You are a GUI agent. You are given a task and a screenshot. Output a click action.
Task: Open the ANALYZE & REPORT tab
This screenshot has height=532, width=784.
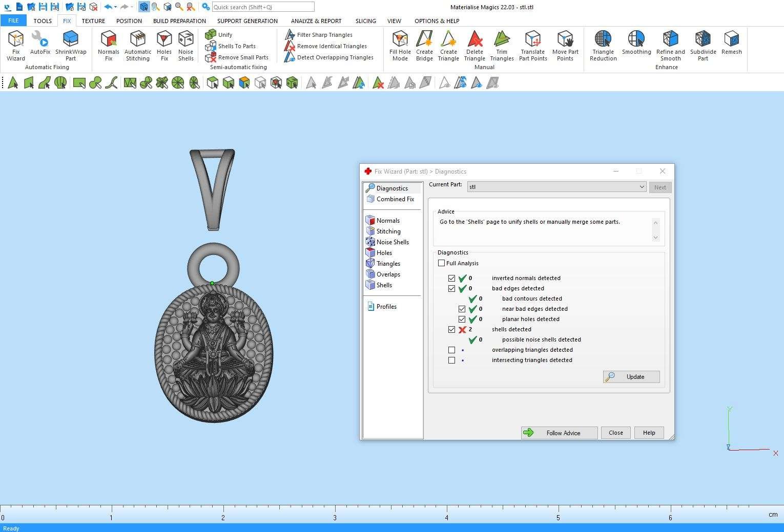316,21
